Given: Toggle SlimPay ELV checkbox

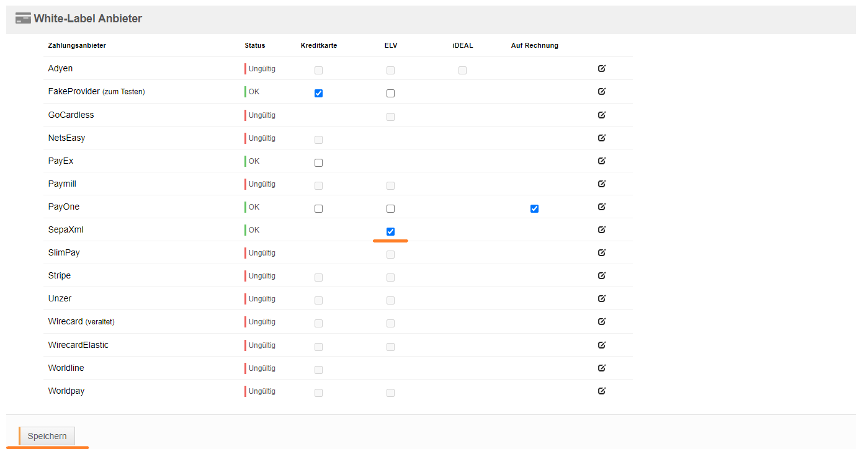Looking at the screenshot, I should [390, 254].
